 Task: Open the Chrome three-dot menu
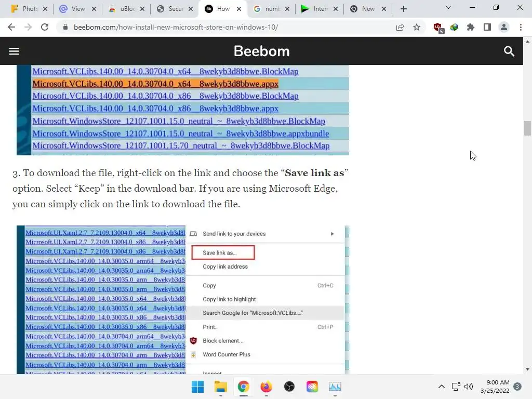pos(521,27)
